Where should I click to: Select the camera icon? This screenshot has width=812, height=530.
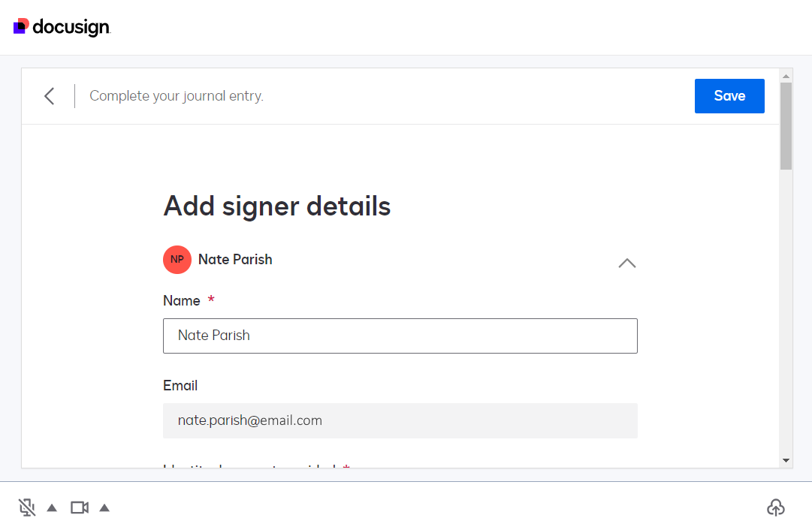click(x=79, y=507)
